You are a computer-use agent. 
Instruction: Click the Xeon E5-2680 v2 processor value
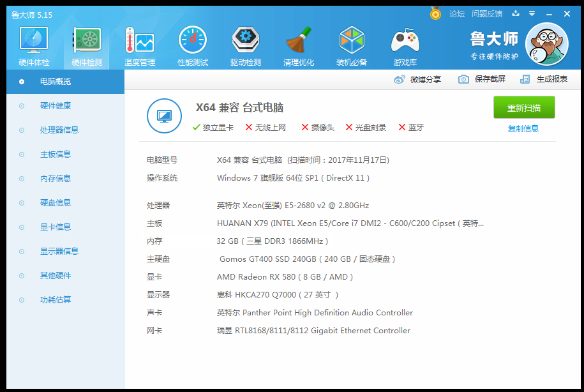coord(293,206)
